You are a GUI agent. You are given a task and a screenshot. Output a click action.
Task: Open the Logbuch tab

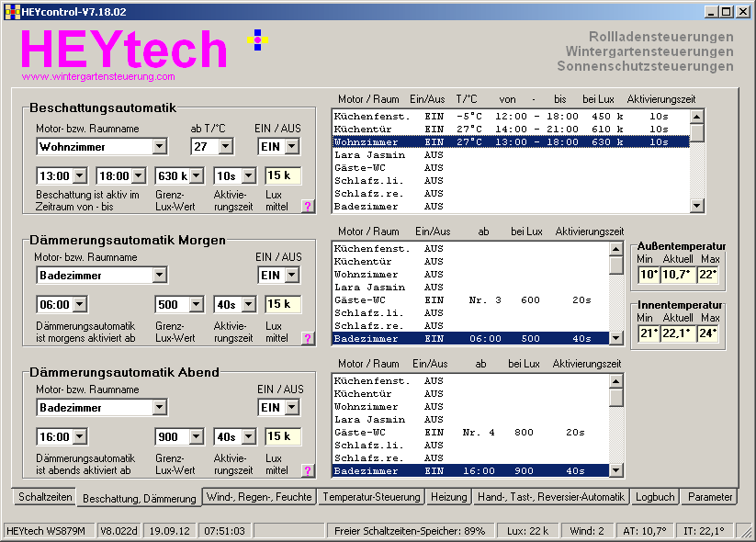[x=655, y=497]
